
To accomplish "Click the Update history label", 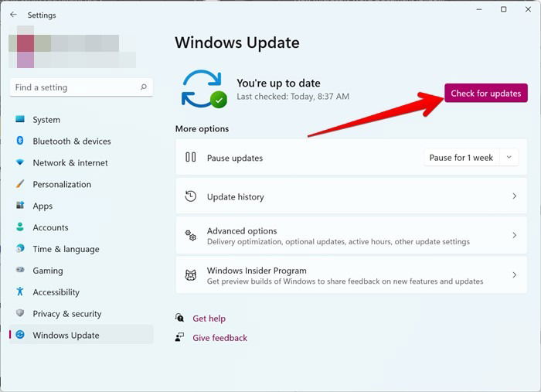I will [x=235, y=196].
